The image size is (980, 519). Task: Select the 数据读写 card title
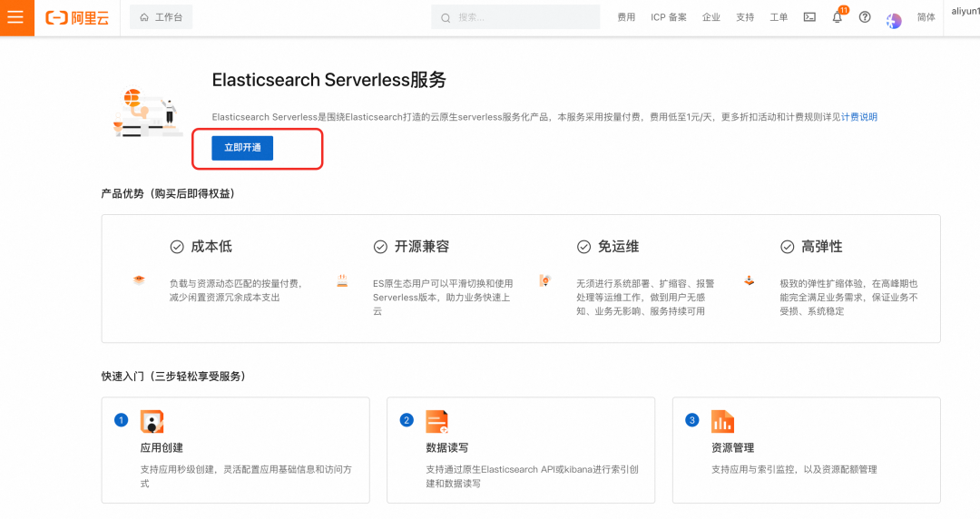pyautogui.click(x=446, y=447)
